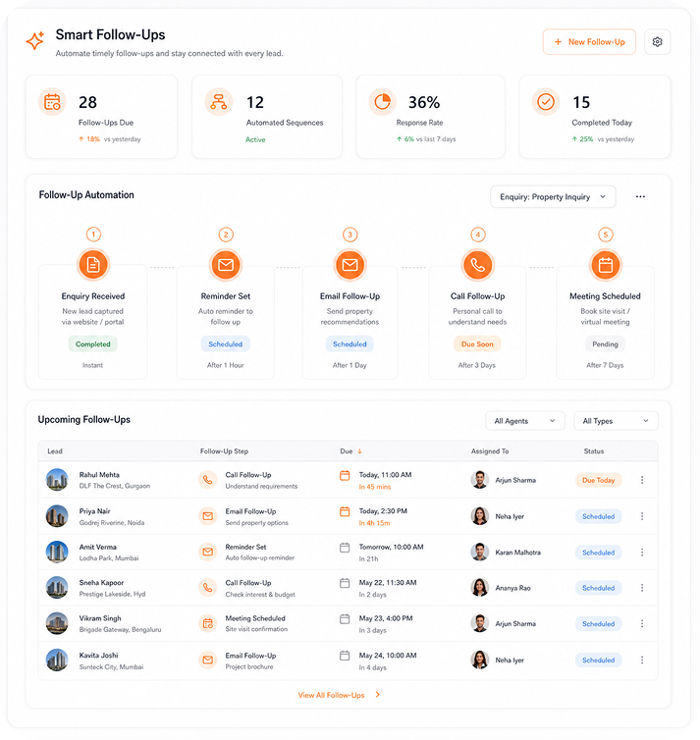The image size is (700, 740).
Task: Open the All Types filter dropdown
Action: 616,421
